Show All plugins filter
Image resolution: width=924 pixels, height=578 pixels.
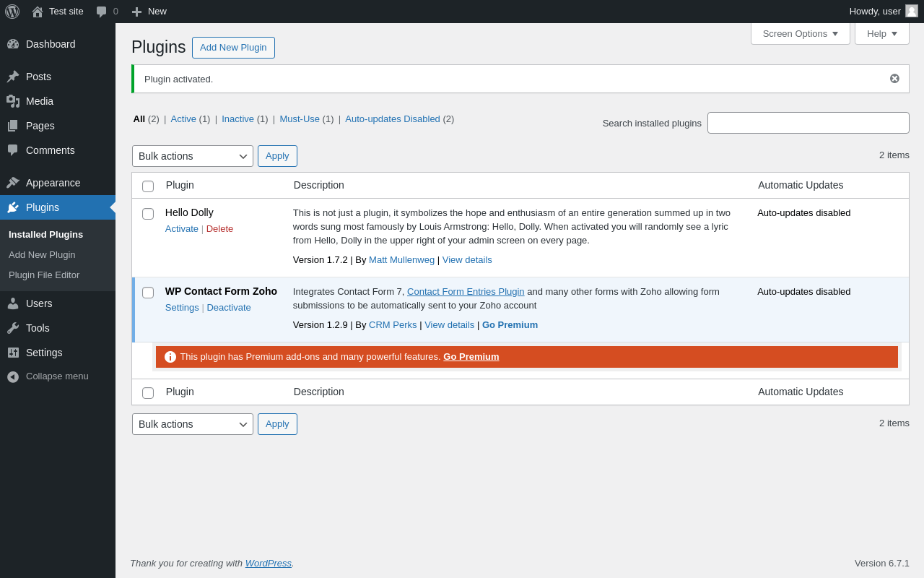click(x=139, y=119)
